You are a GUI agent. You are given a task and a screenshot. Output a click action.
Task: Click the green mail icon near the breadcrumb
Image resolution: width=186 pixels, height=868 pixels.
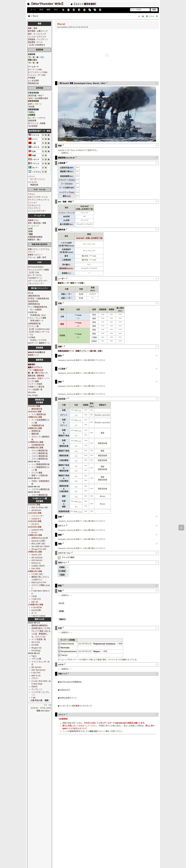coord(143,16)
